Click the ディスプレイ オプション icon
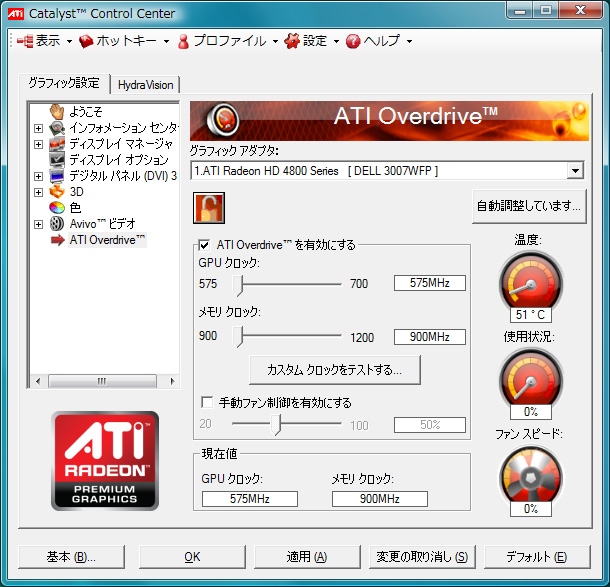610x587 pixels. coord(57,159)
